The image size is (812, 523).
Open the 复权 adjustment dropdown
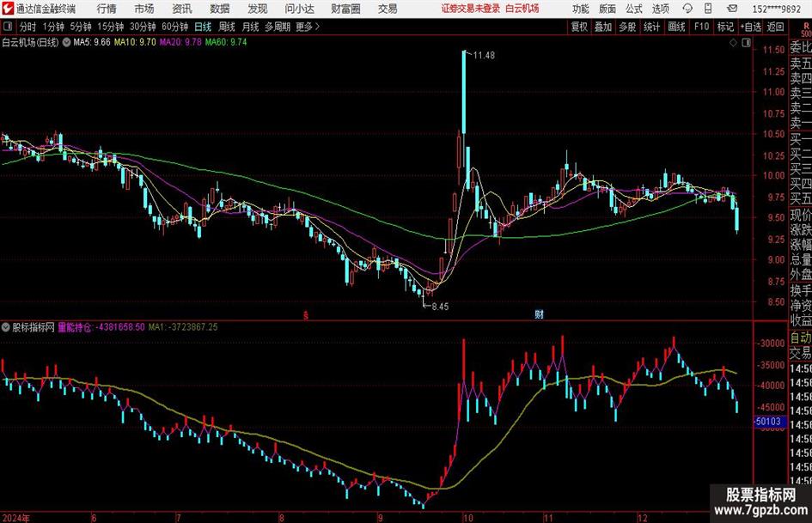tap(579, 27)
